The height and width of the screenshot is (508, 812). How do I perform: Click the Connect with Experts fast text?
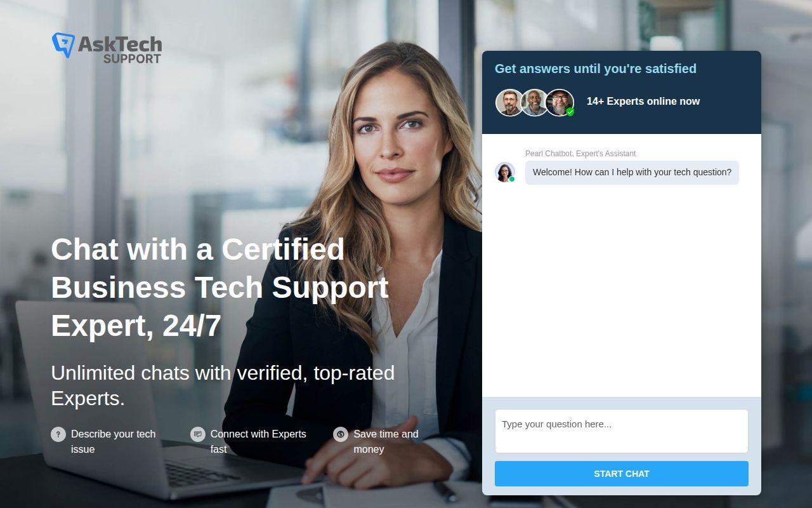[x=258, y=441]
